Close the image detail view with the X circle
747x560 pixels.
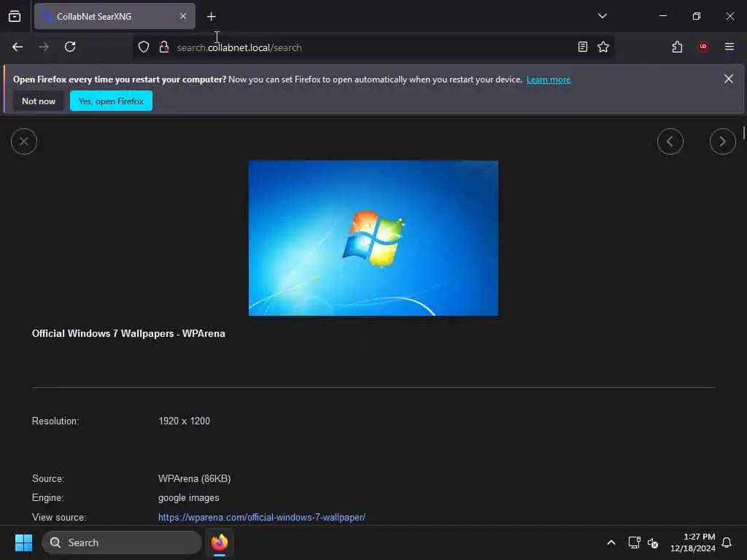24,141
